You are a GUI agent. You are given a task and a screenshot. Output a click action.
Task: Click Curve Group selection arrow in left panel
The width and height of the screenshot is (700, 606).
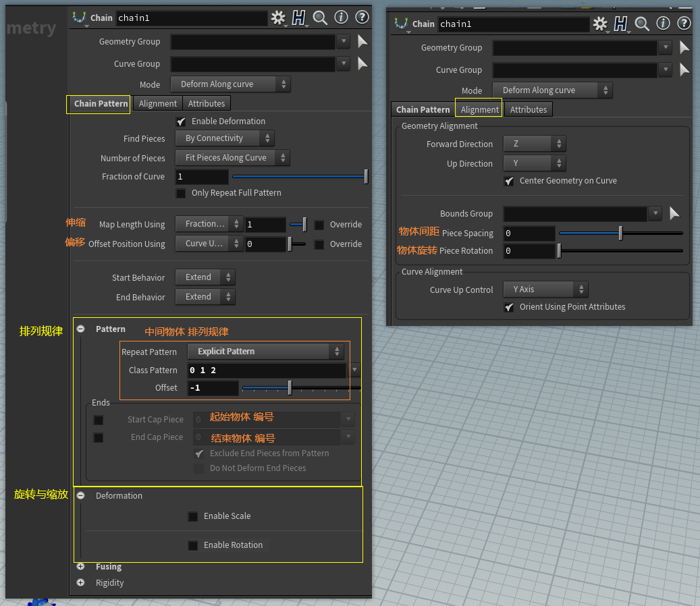click(362, 64)
